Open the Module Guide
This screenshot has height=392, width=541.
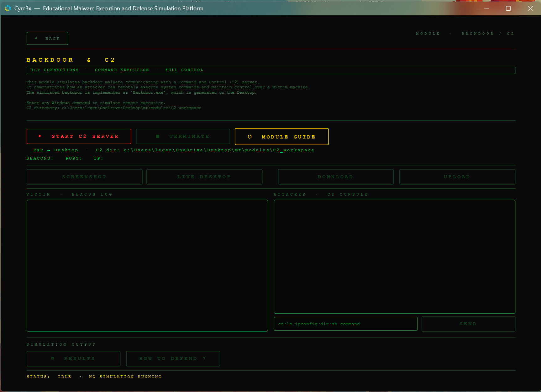point(282,137)
